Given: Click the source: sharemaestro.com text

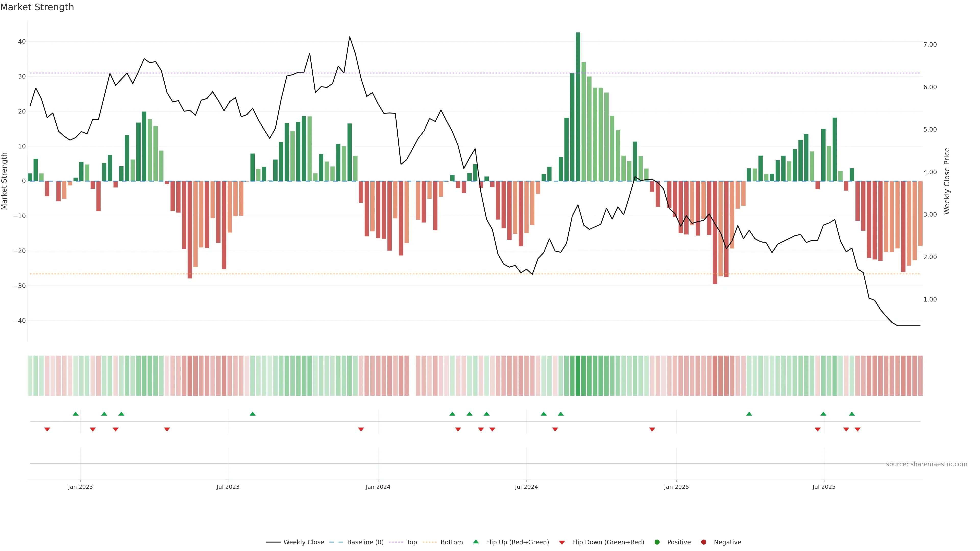Looking at the screenshot, I should click(x=926, y=464).
